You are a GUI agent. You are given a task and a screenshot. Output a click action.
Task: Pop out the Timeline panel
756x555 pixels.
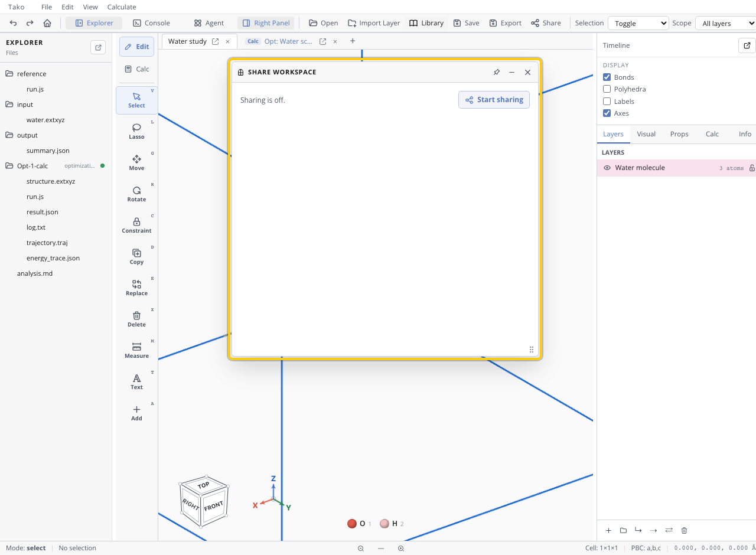click(x=747, y=45)
